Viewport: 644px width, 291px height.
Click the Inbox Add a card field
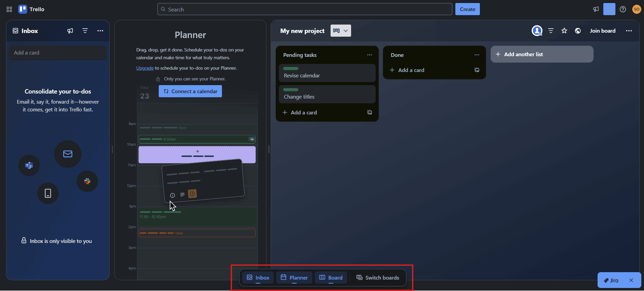coord(58,52)
